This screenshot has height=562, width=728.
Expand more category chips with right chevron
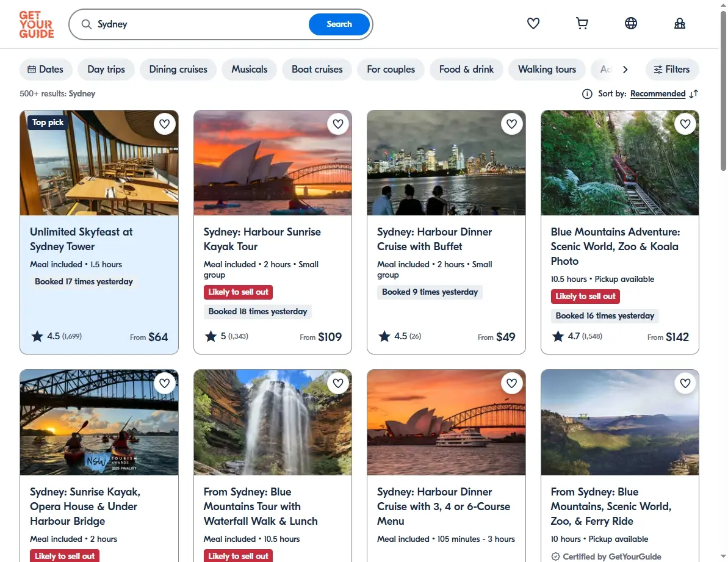pos(625,69)
